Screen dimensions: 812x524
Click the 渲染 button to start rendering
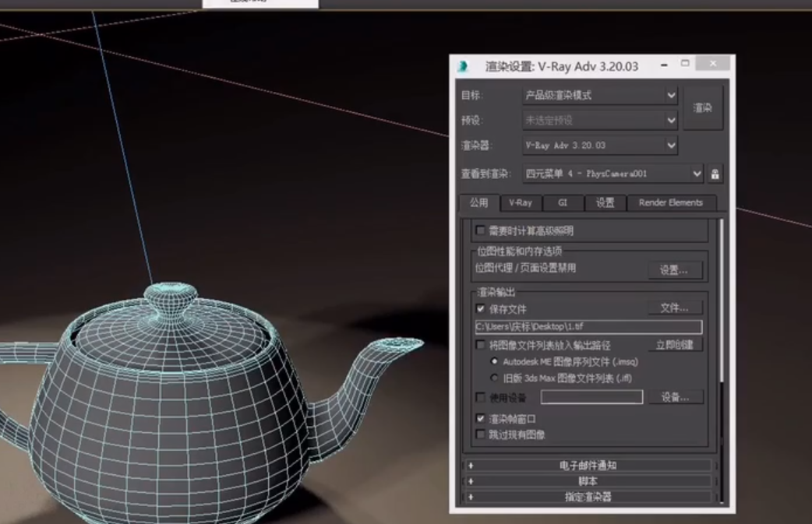(x=702, y=107)
